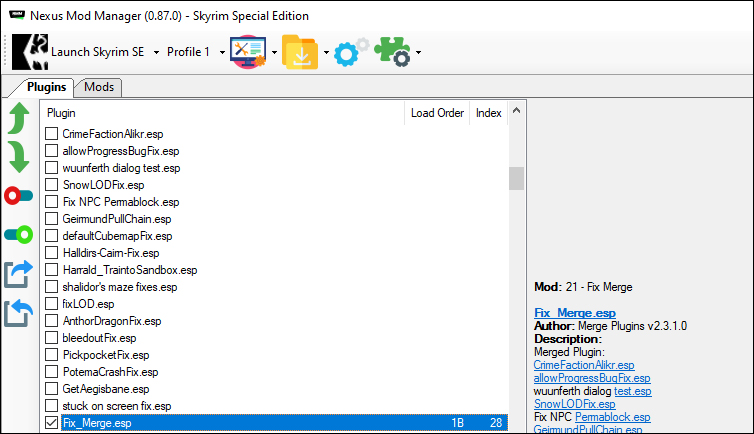Open the downloads folder icon
The image size is (754, 434).
300,52
